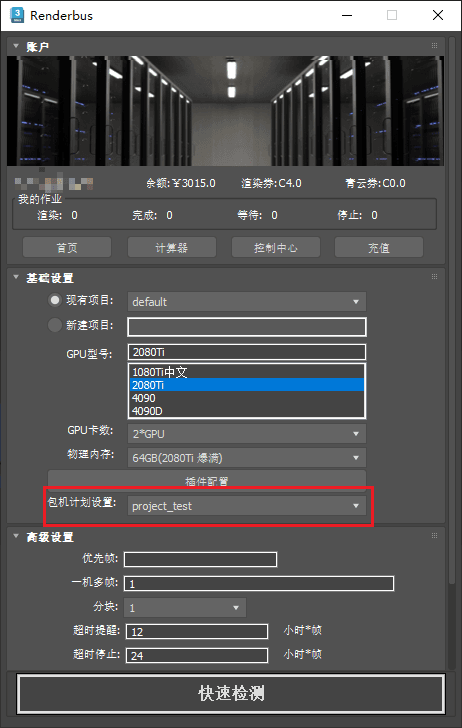Click the Renderbus 3ds Max app icon
The width and height of the screenshot is (462, 728).
(17, 15)
